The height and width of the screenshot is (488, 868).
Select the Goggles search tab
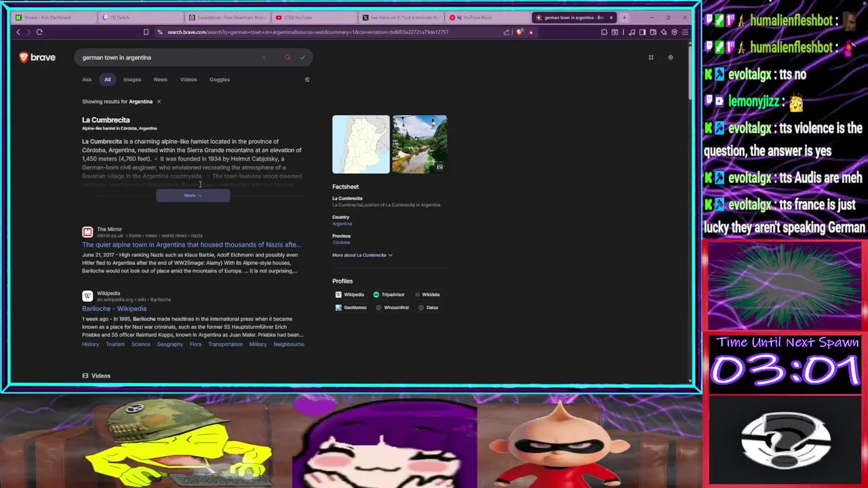click(x=220, y=79)
